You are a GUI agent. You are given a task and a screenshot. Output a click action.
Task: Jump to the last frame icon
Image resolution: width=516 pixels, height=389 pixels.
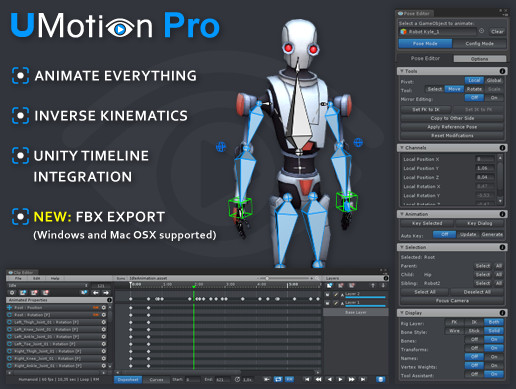tap(363, 379)
